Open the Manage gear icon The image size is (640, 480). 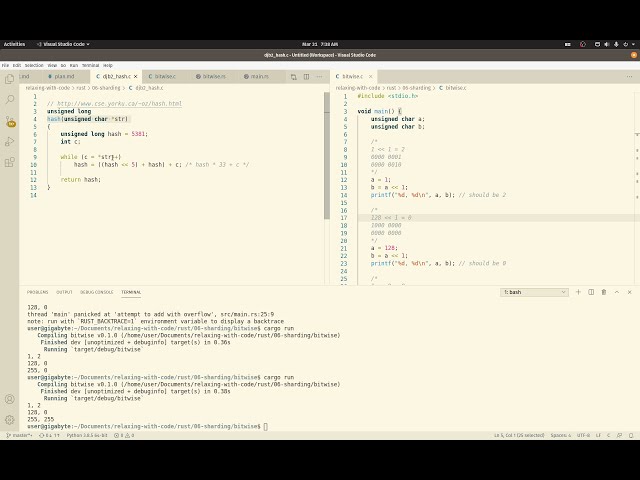click(x=9, y=419)
